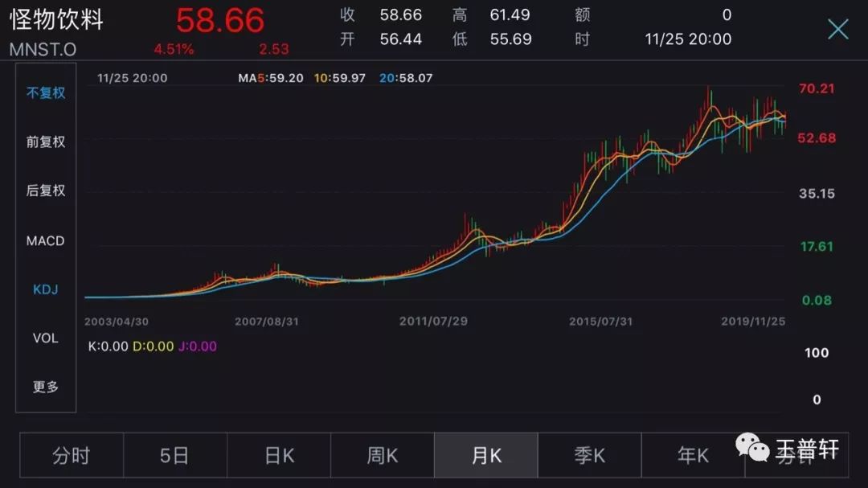Screen dimensions: 868x488
Task: Switch to 分时 chart tab
Action: (x=72, y=455)
